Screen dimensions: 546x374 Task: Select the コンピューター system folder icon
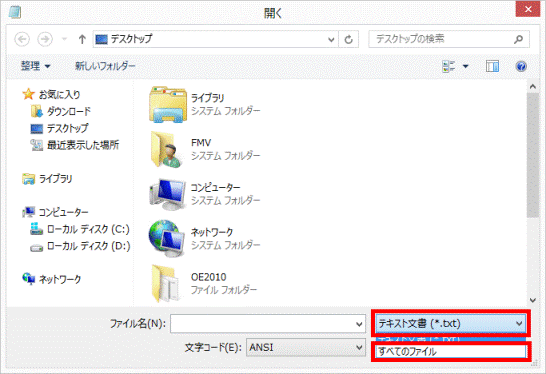click(167, 194)
